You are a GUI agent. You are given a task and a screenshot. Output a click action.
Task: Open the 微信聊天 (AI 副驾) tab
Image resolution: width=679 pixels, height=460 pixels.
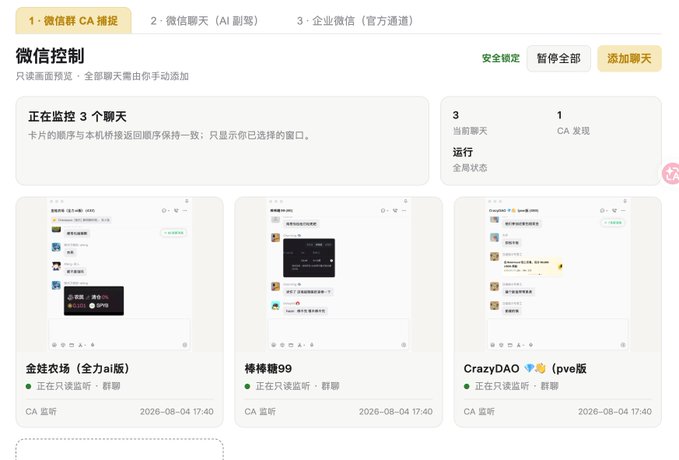click(204, 21)
